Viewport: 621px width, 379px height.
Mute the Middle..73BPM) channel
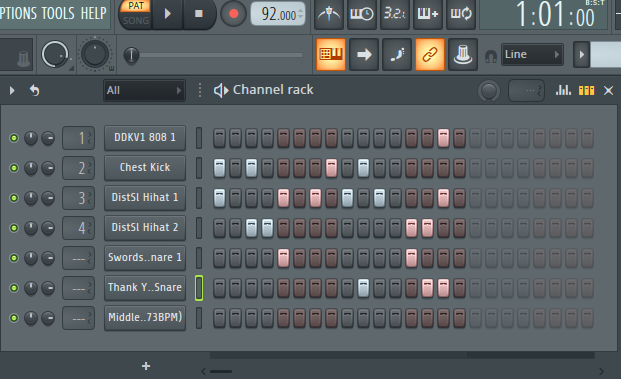tap(14, 318)
